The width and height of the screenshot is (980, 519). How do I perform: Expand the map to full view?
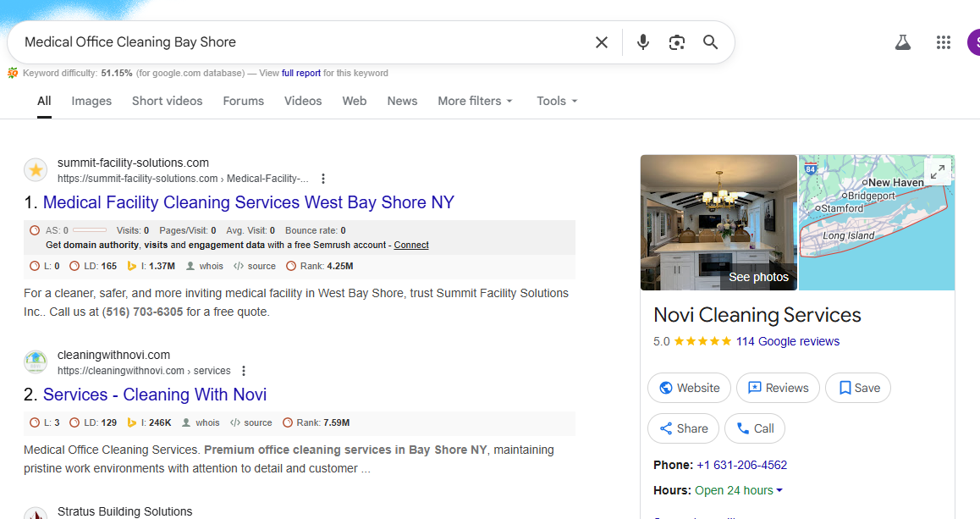(x=938, y=172)
